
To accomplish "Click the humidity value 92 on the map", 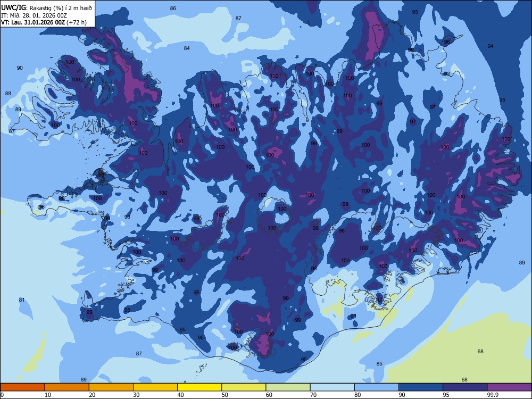I will tap(447, 74).
